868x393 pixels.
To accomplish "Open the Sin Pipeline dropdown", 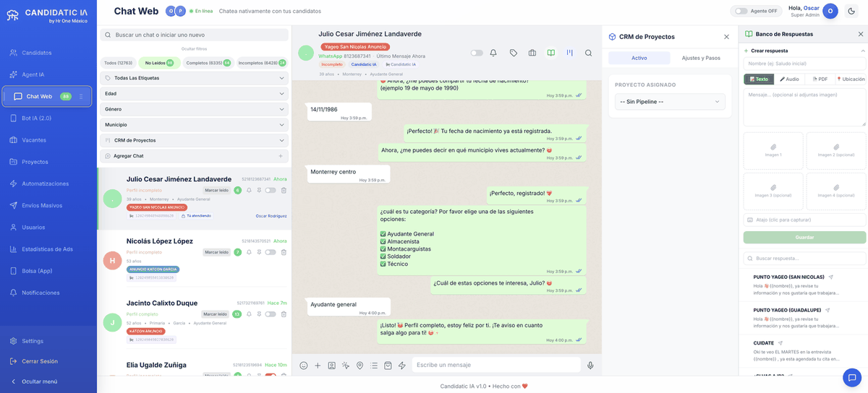I will pos(670,102).
